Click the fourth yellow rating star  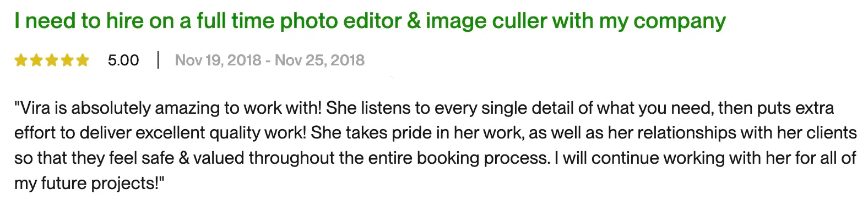pyautogui.click(x=67, y=60)
